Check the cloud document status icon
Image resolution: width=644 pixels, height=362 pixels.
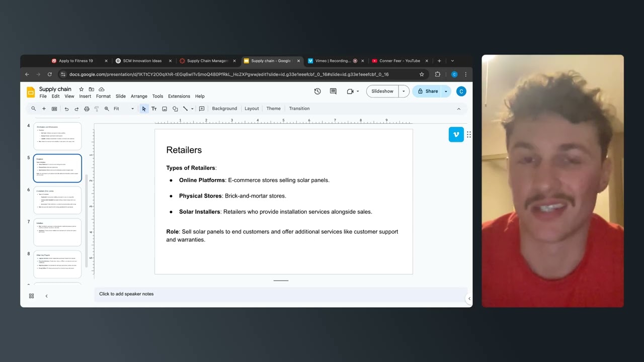[101, 89]
